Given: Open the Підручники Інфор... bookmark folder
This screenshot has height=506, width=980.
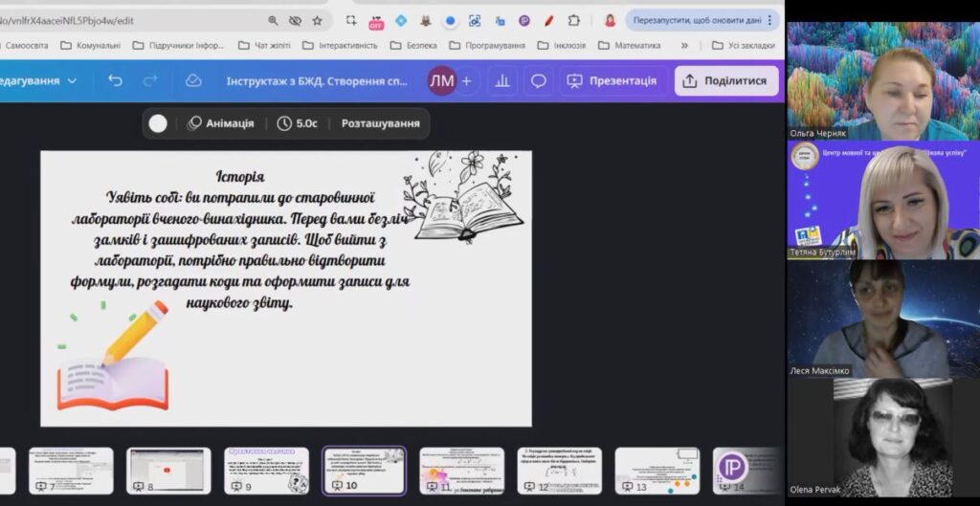Looking at the screenshot, I should click(178, 46).
